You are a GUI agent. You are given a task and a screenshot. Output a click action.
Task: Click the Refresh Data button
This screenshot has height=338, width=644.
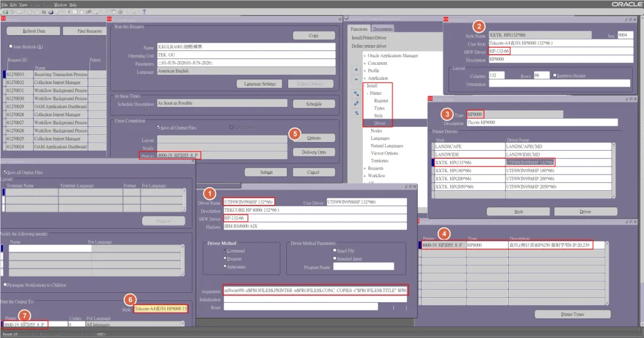pos(34,31)
